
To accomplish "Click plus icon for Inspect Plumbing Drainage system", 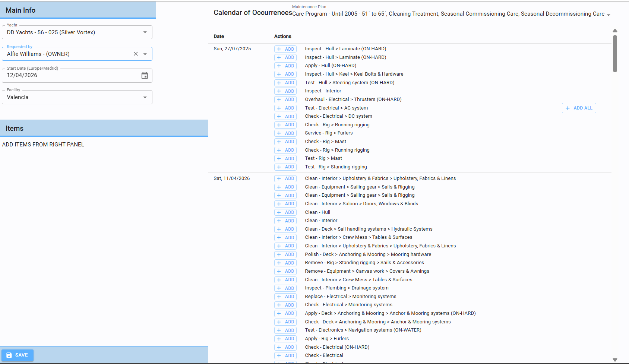I will click(279, 288).
